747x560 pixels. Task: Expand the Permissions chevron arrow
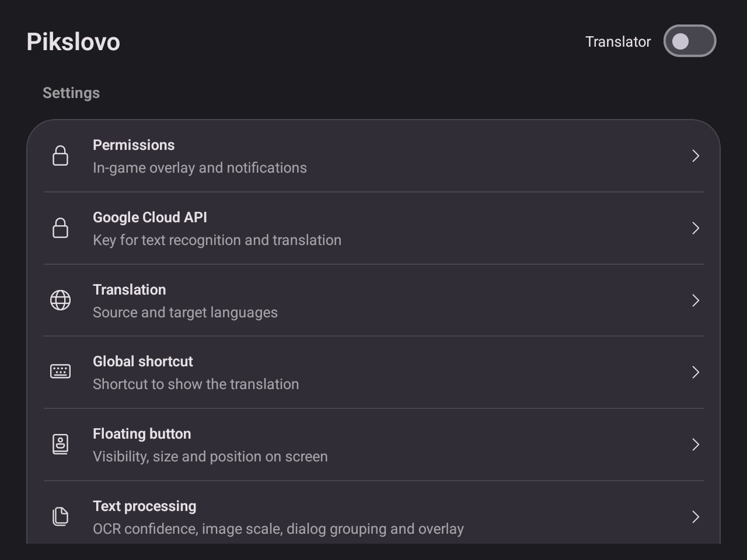(696, 156)
